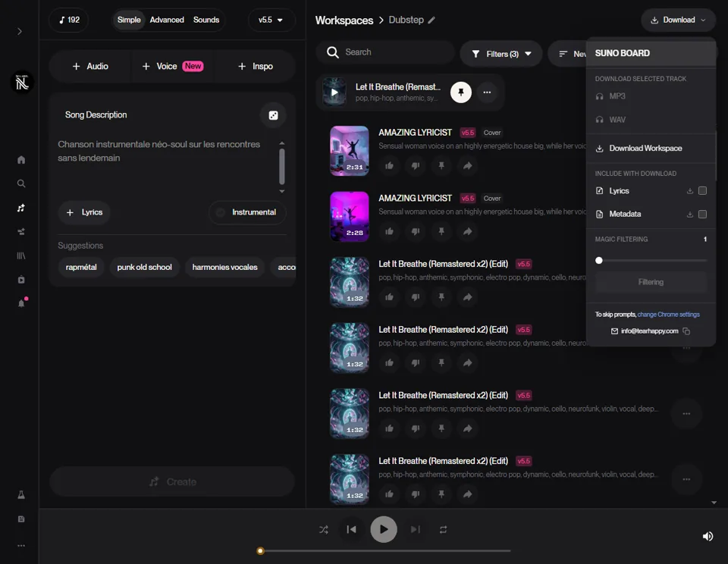Dislike second AMAZING LYRICIST track 2:28

click(x=416, y=231)
